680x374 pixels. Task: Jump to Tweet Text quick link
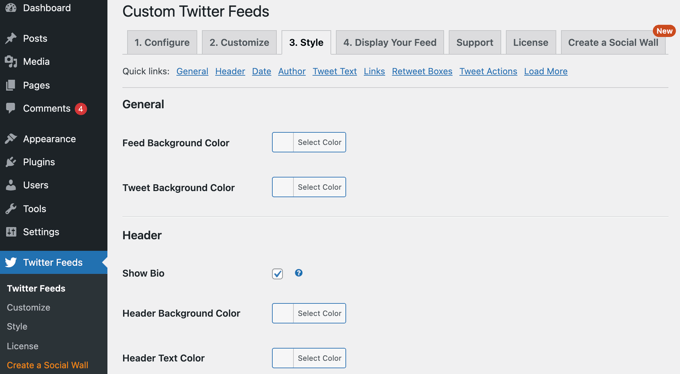click(335, 71)
